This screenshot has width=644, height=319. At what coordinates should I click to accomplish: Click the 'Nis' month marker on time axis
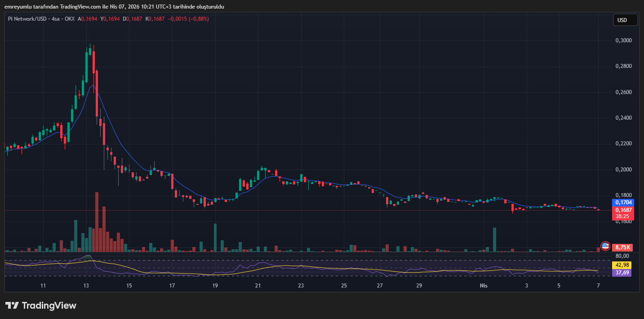pyautogui.click(x=484, y=286)
